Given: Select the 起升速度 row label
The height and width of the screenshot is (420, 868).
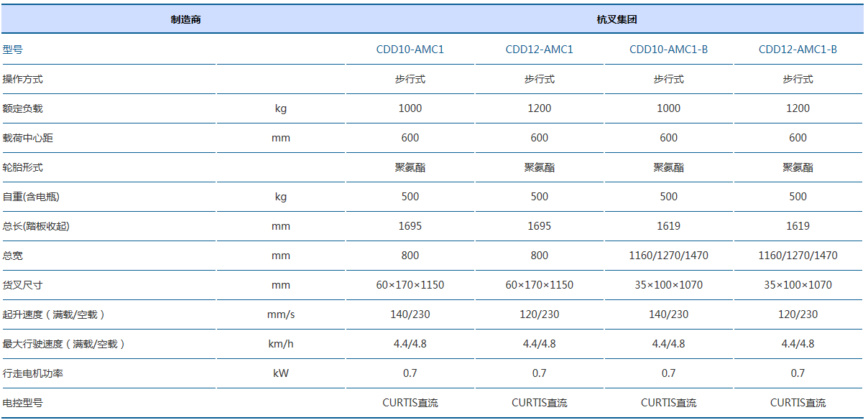Looking at the screenshot, I should pyautogui.click(x=55, y=314).
